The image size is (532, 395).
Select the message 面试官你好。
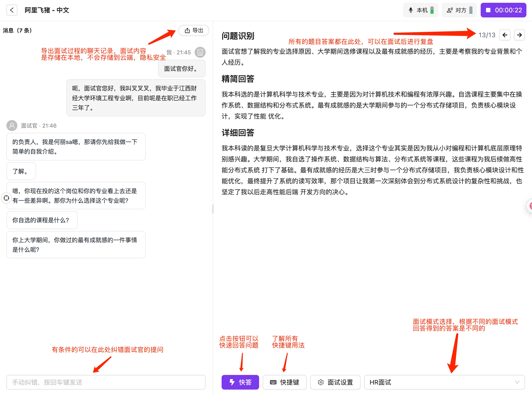tap(182, 69)
